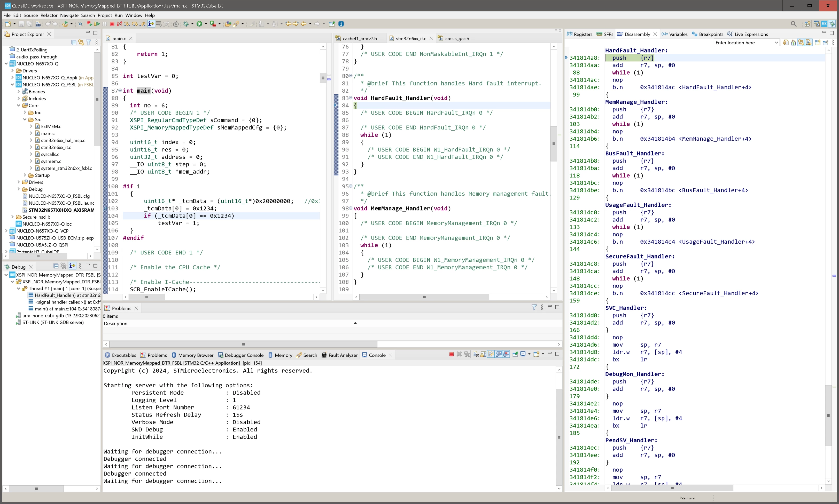Toggle instruction stepping in Debug view toolbar
Viewport: 839px width, 504px height.
click(x=72, y=266)
